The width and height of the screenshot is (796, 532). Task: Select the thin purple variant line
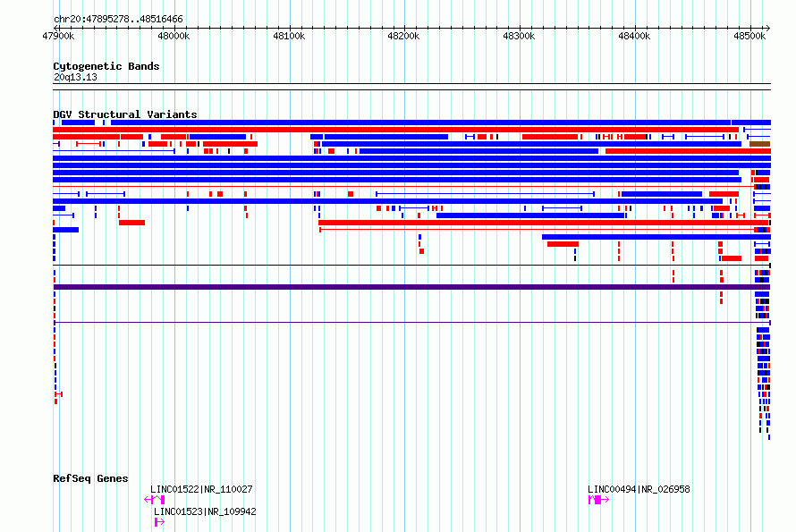click(x=411, y=323)
